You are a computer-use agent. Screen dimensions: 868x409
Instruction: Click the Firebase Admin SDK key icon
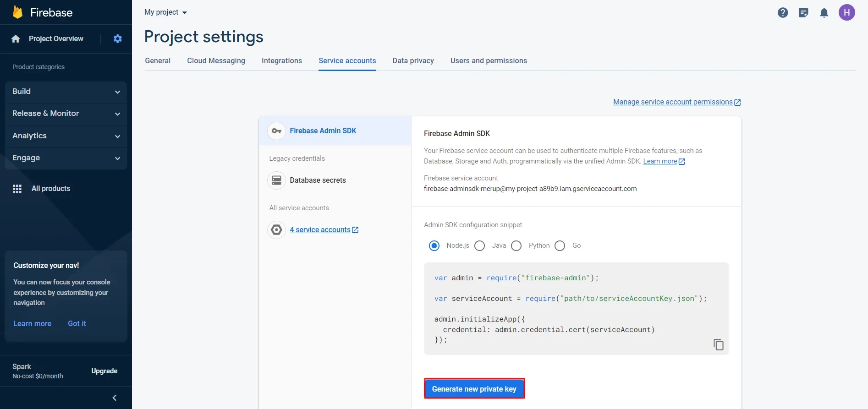click(277, 131)
